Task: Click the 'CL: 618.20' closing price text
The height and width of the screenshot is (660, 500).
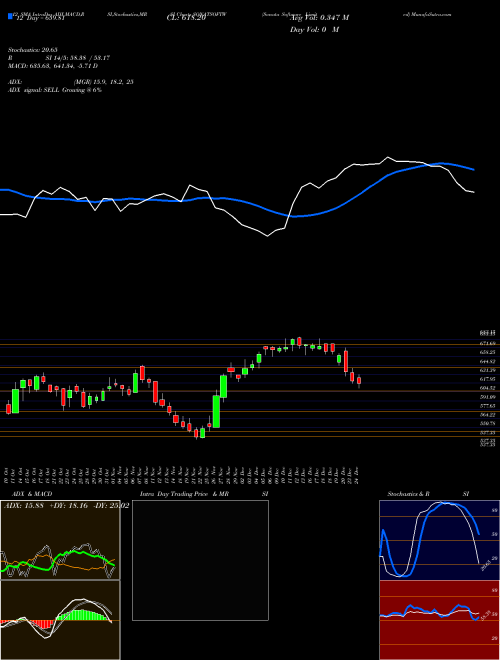Action: point(186,18)
